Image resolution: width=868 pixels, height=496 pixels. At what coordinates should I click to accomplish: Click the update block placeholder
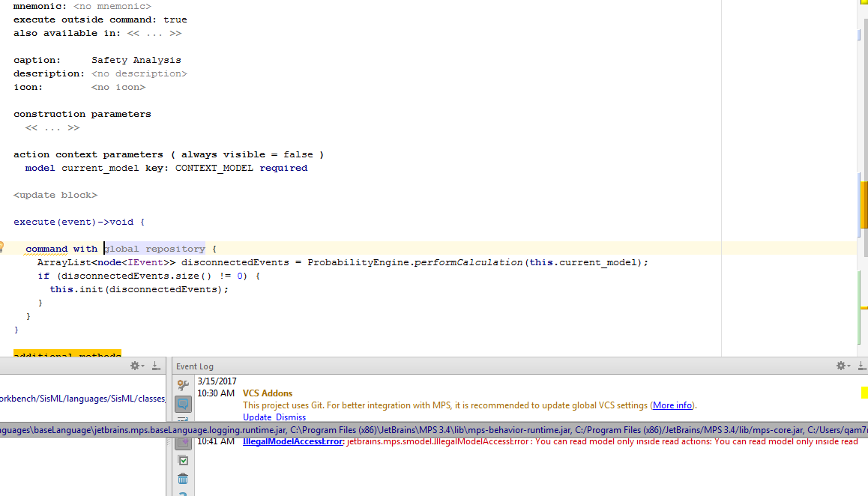[x=55, y=196]
